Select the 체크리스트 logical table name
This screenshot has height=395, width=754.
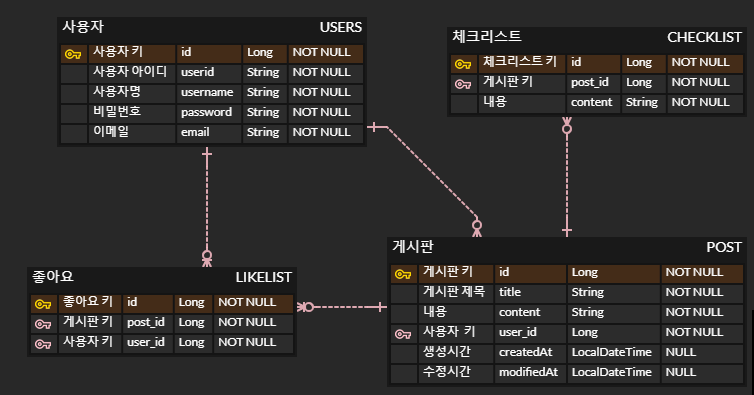tap(487, 36)
